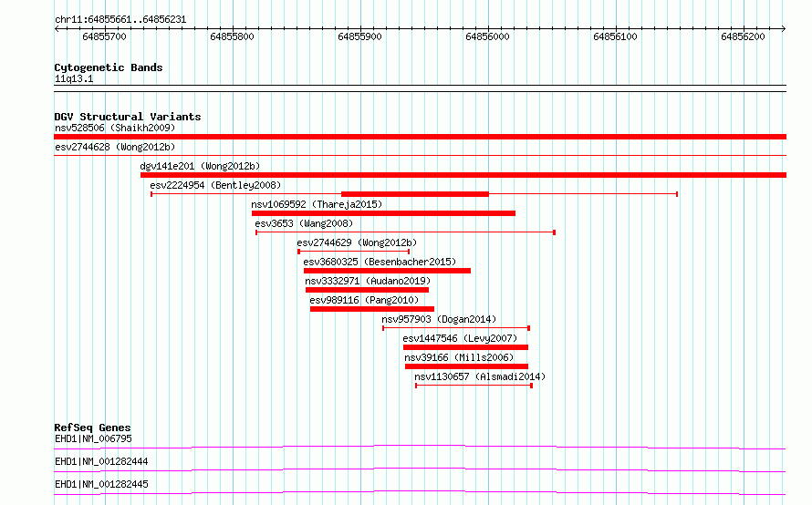Click the left arrow of the coordinate ruler
The image size is (812, 505).
point(57,29)
